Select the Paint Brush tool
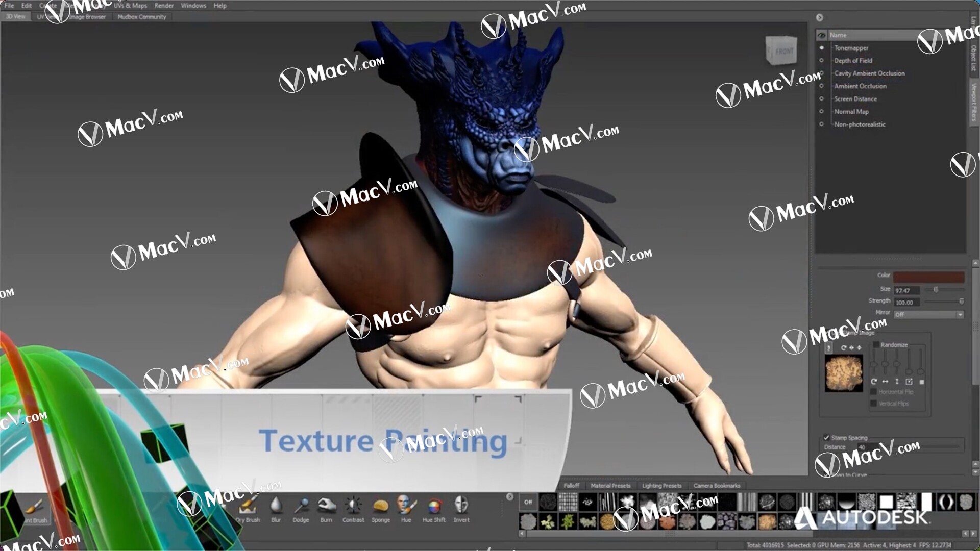This screenshot has width=980, height=551. (x=35, y=509)
